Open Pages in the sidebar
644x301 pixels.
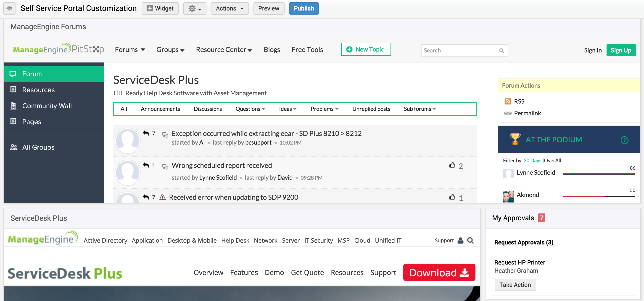[54, 122]
